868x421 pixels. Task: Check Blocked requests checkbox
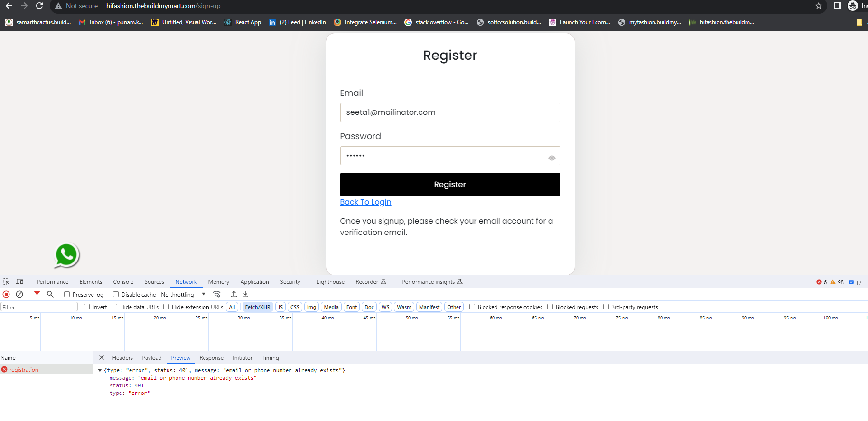tap(550, 307)
